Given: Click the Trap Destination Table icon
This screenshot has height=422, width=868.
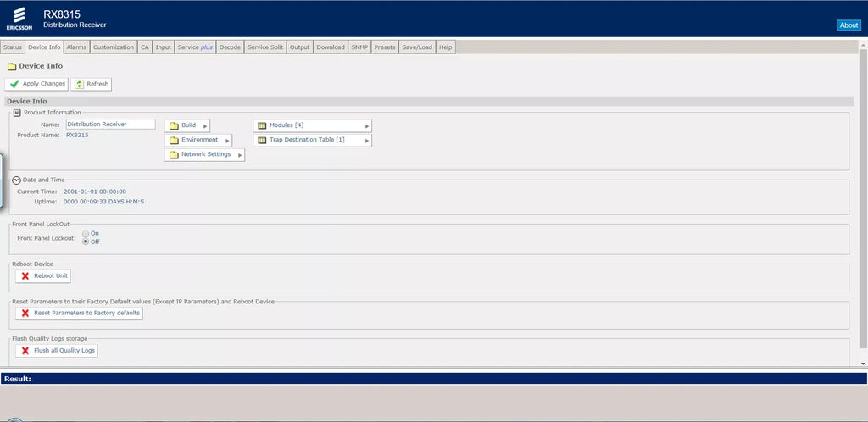Looking at the screenshot, I should 263,140.
